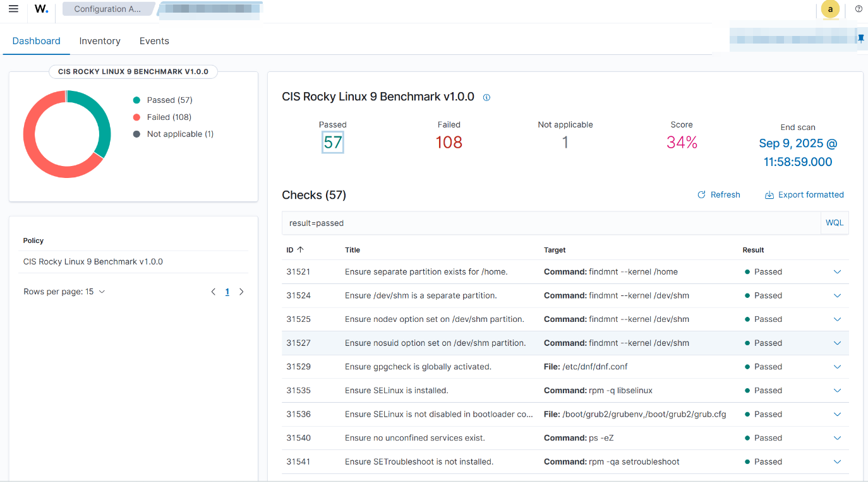Viewport: 868px width, 498px height.
Task: Click the Score value 34%
Action: pos(682,143)
